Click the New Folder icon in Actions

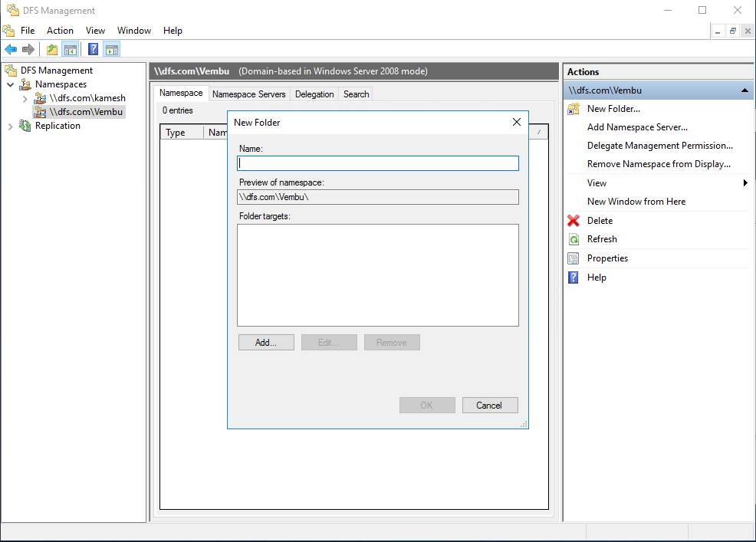point(573,109)
